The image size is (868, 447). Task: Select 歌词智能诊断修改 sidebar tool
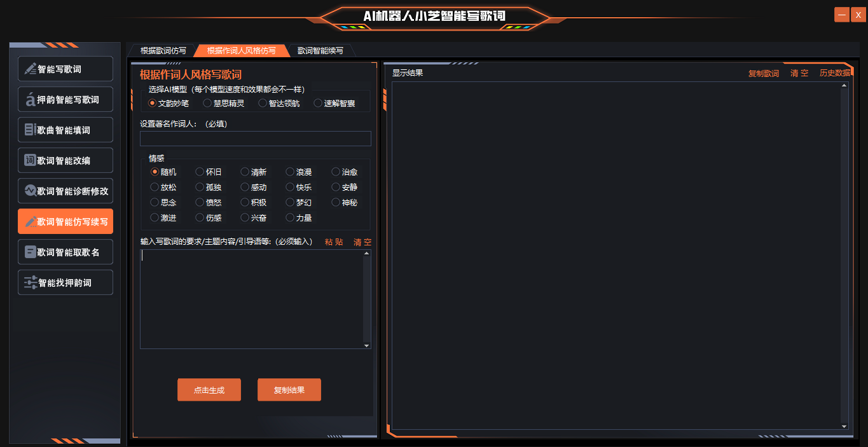[x=65, y=191]
